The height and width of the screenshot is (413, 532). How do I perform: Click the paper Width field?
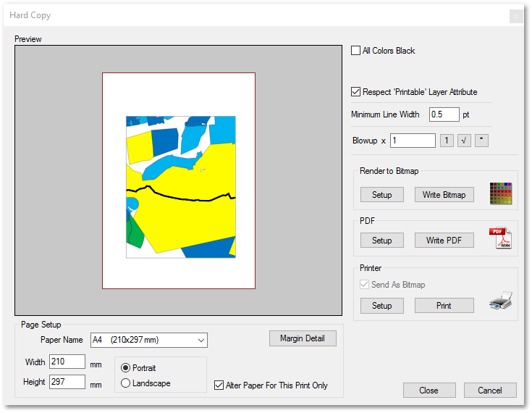67,362
